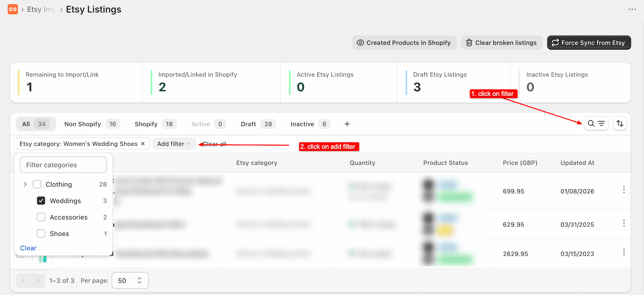The height and width of the screenshot is (295, 644).
Task: Go to next page arrow
Action: [x=38, y=281]
